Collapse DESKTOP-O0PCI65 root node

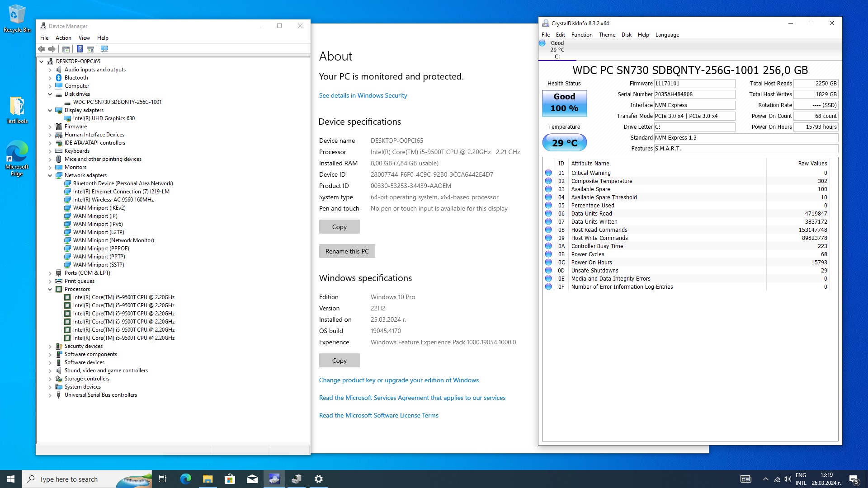pyautogui.click(x=42, y=61)
